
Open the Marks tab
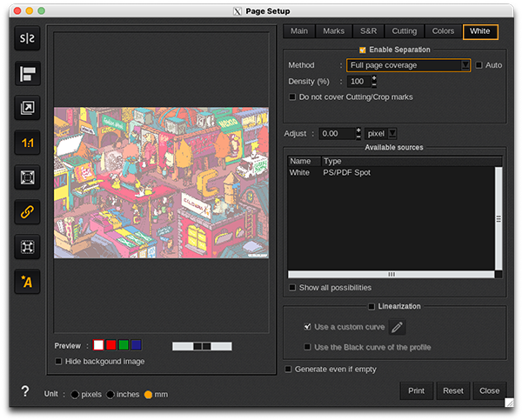point(333,31)
